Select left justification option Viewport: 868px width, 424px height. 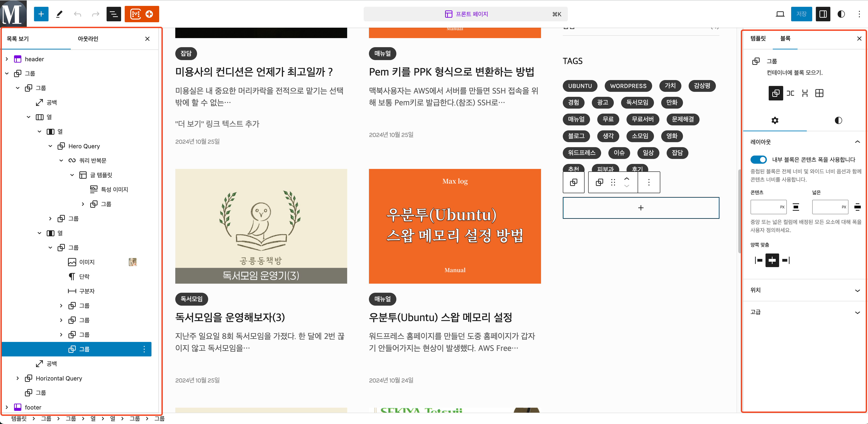pyautogui.click(x=758, y=260)
